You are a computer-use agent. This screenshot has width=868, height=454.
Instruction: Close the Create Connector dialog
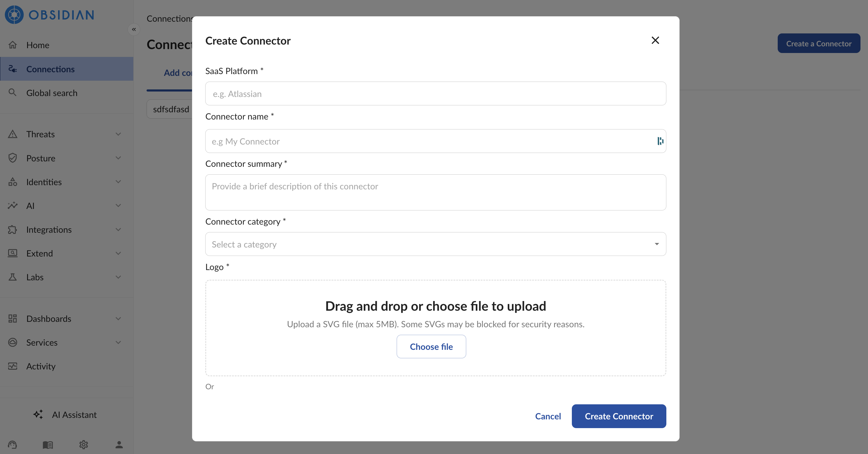(x=655, y=40)
